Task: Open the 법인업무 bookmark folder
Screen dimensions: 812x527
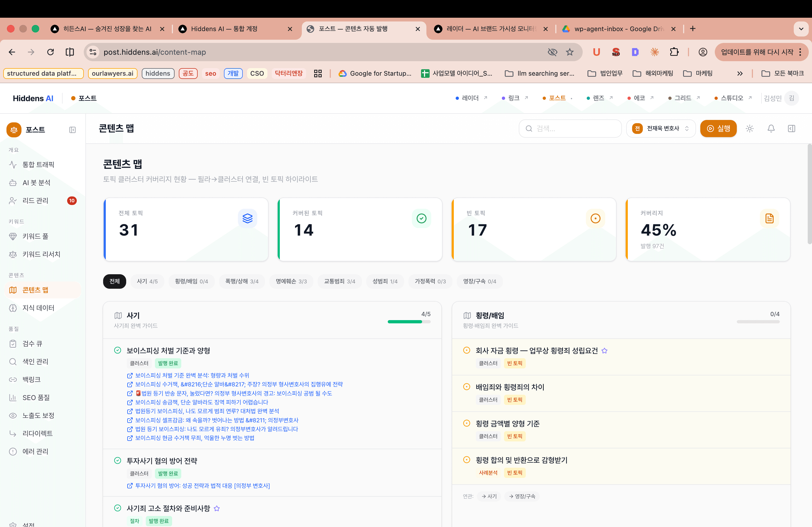Action: (x=605, y=73)
